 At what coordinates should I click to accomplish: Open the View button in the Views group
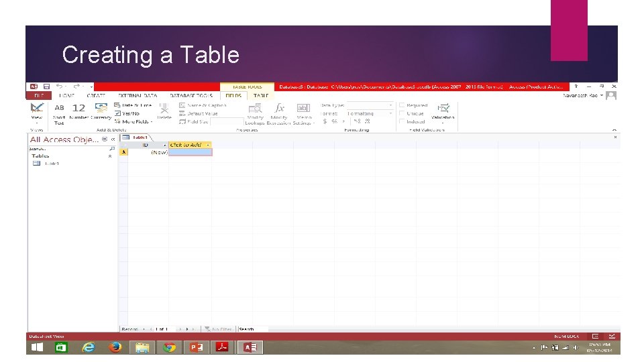[x=36, y=113]
